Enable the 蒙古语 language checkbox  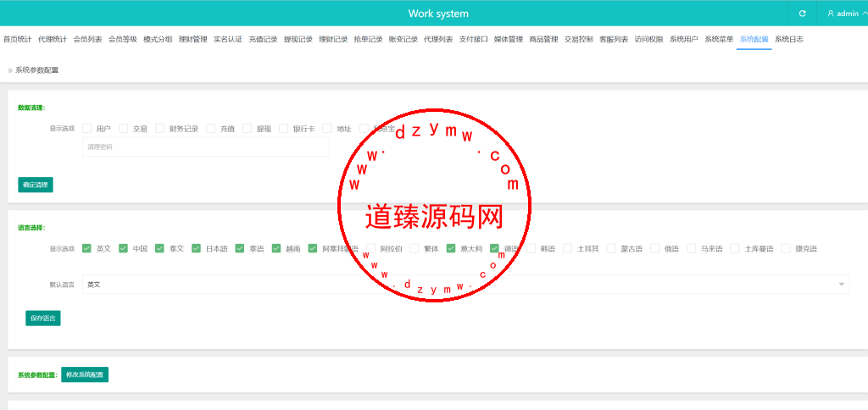click(x=611, y=248)
